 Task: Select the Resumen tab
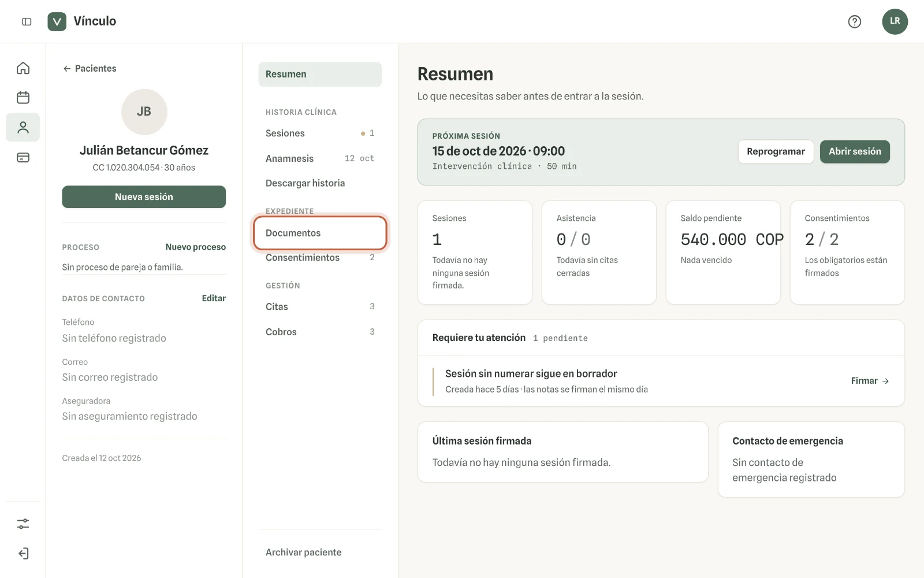tap(320, 74)
